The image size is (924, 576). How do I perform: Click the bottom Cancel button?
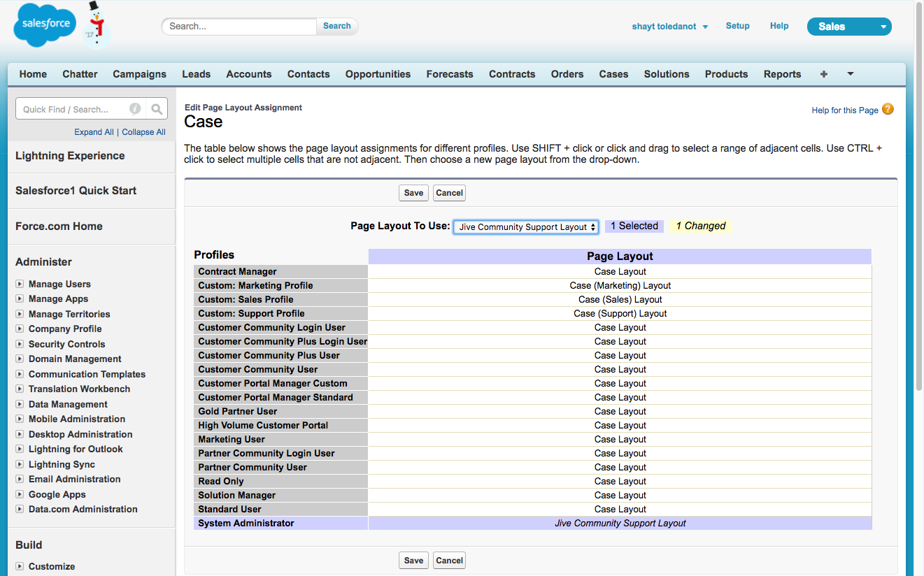click(449, 560)
